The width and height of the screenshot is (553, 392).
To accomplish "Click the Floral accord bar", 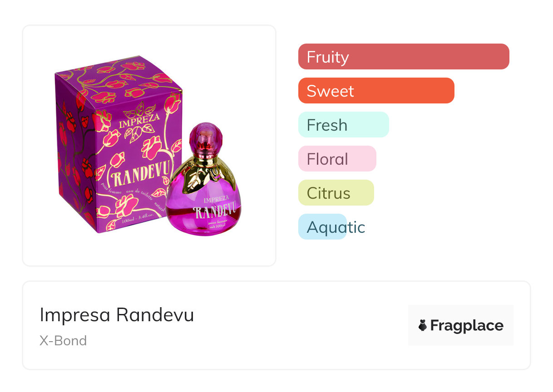I will [x=337, y=159].
